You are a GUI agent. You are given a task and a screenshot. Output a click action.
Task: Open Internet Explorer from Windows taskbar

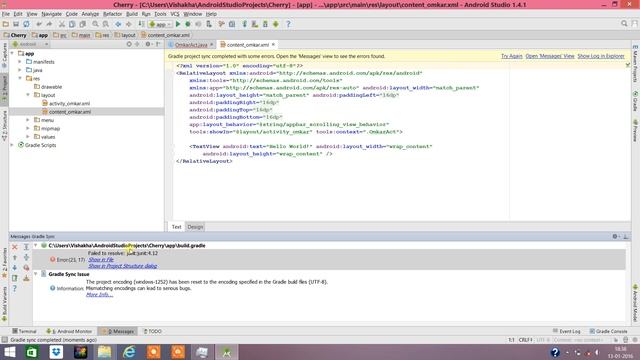[x=129, y=352]
